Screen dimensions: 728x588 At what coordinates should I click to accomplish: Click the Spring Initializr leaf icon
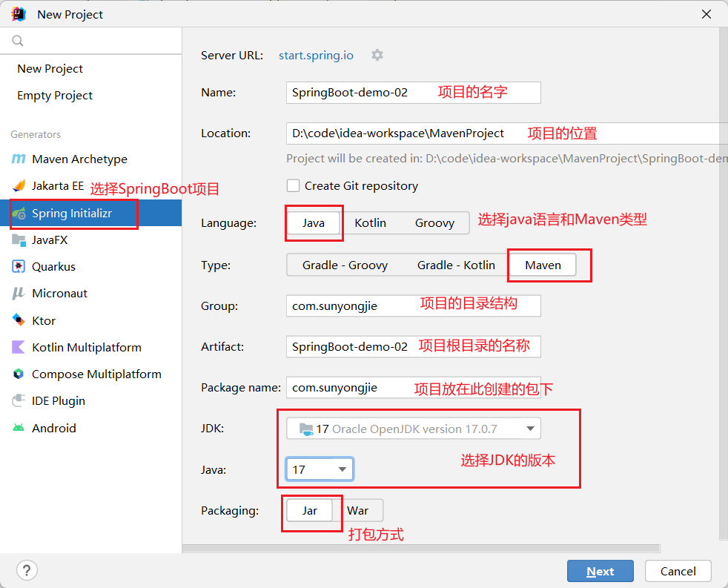(19, 214)
